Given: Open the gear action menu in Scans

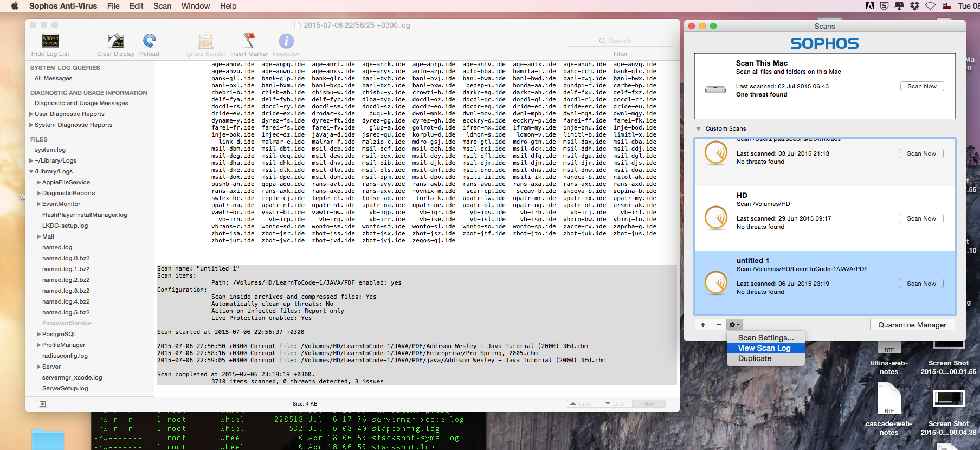Looking at the screenshot, I should click(734, 325).
